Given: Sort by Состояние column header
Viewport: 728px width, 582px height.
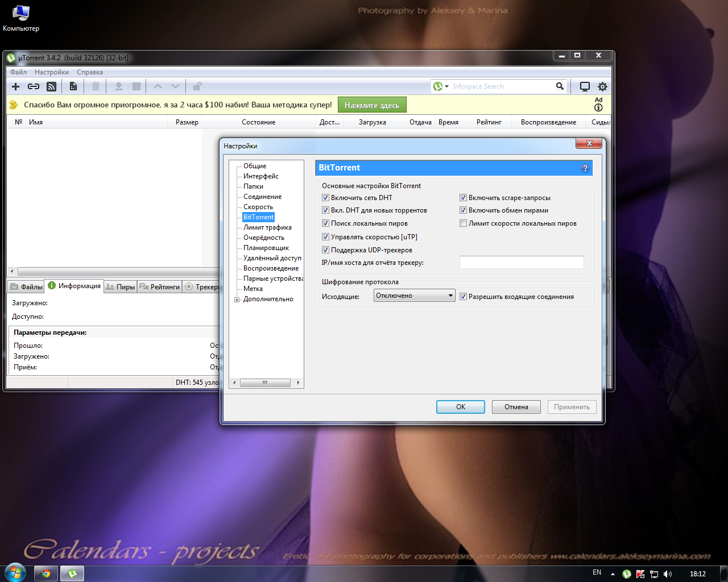Looking at the screenshot, I should pyautogui.click(x=259, y=122).
